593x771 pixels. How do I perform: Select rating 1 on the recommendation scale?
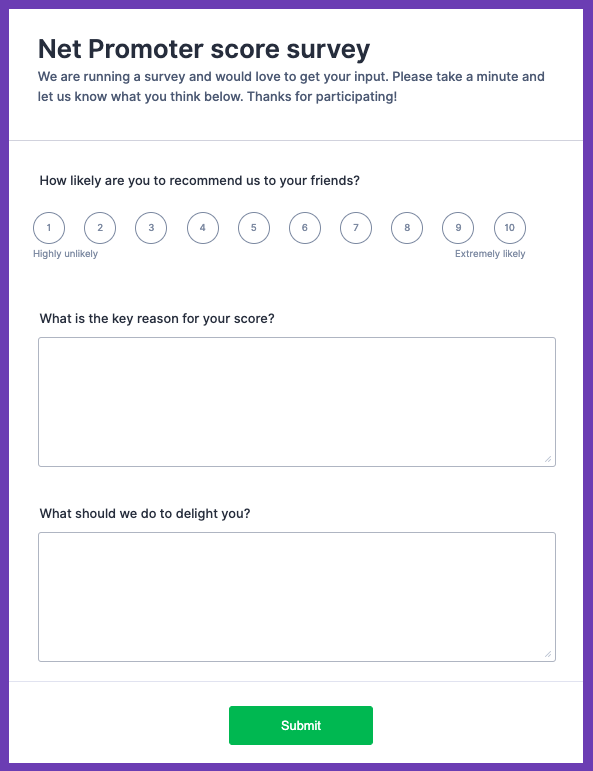(x=49, y=228)
